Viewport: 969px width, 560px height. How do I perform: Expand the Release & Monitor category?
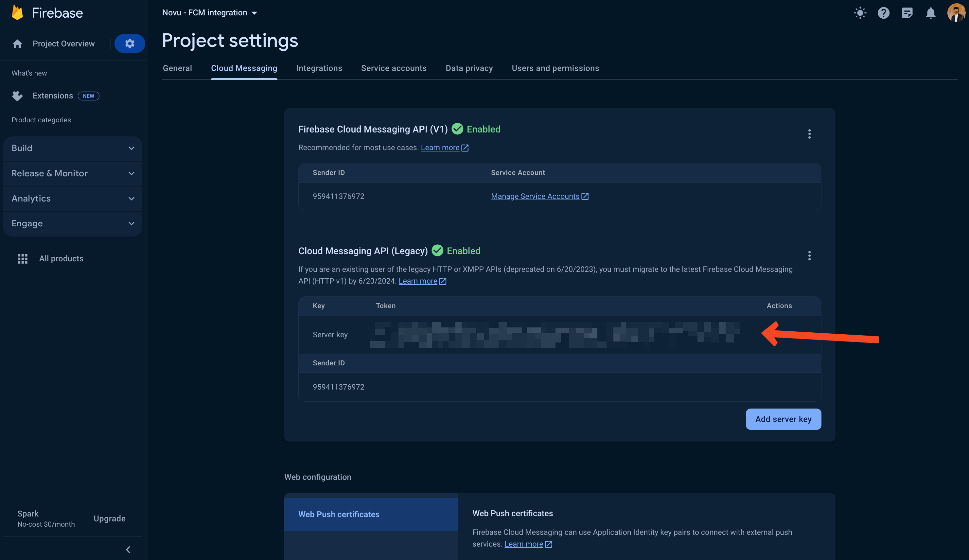(73, 173)
